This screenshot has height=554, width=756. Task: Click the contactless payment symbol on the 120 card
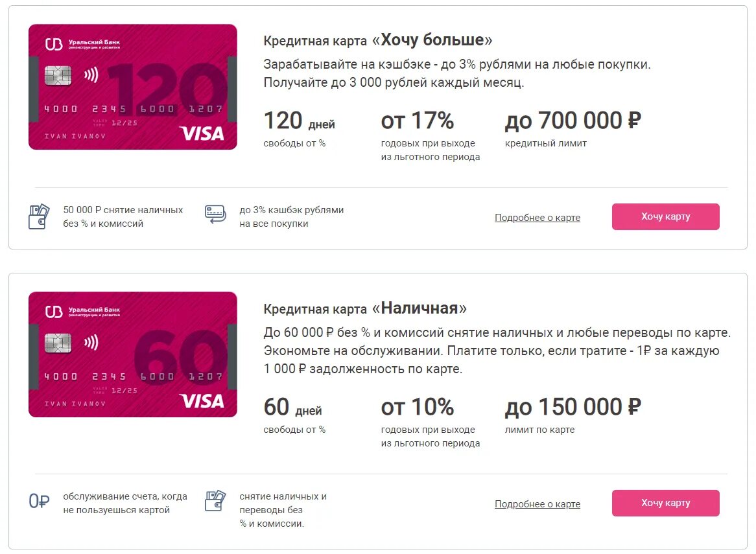point(91,75)
